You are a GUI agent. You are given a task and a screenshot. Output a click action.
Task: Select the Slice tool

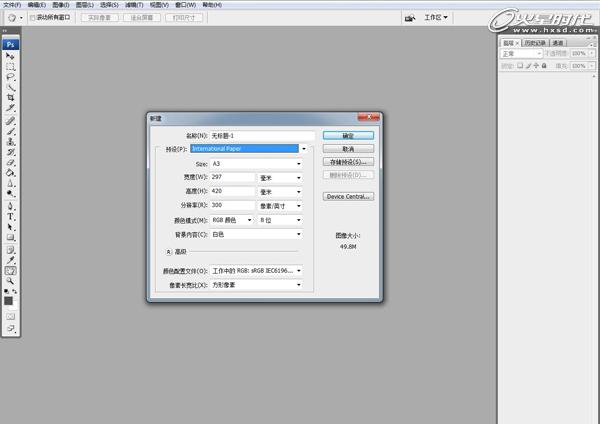point(10,108)
